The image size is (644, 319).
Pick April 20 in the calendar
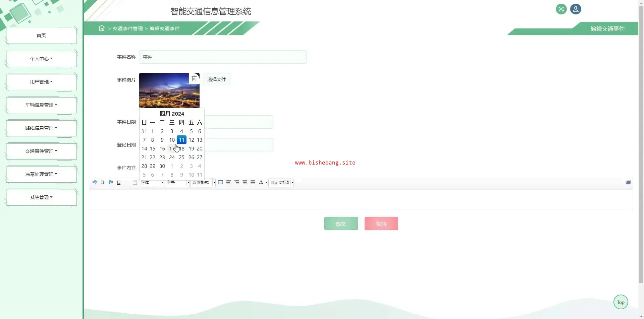click(200, 148)
